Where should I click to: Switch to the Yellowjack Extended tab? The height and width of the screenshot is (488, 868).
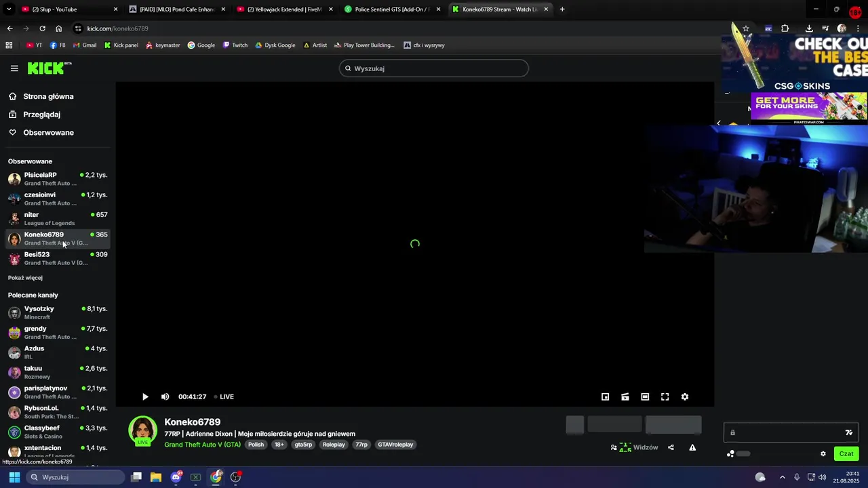pyautogui.click(x=285, y=9)
